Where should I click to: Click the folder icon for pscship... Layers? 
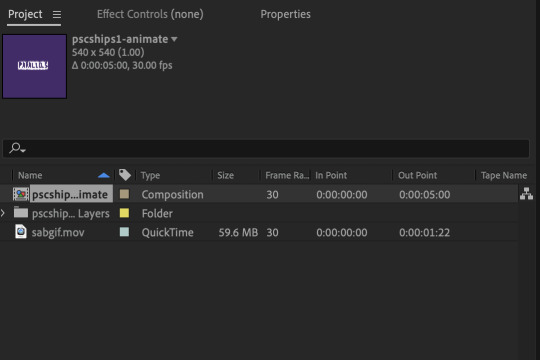click(x=21, y=213)
